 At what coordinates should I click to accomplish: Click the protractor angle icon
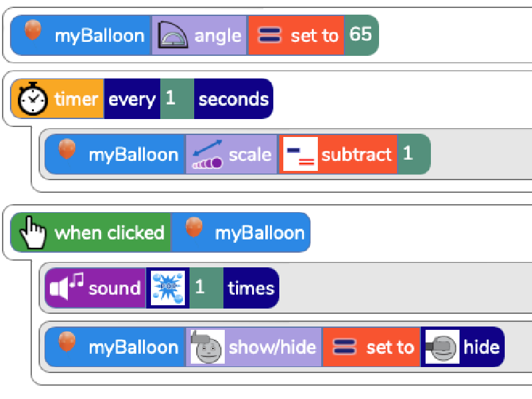coord(173,35)
